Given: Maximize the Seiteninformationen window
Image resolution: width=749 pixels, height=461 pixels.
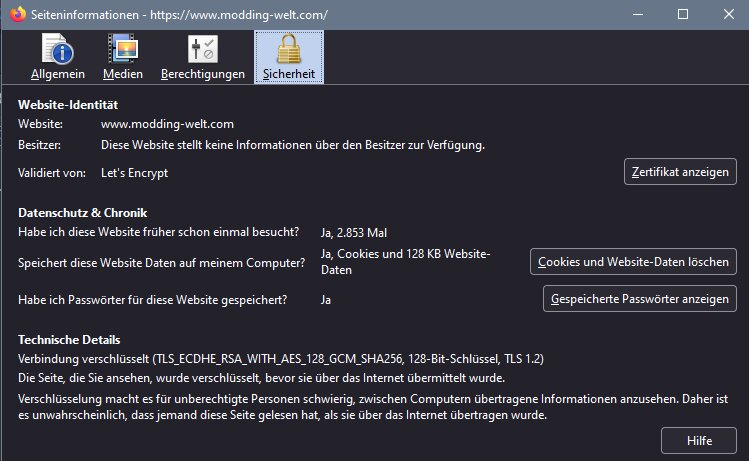Looking at the screenshot, I should [683, 15].
